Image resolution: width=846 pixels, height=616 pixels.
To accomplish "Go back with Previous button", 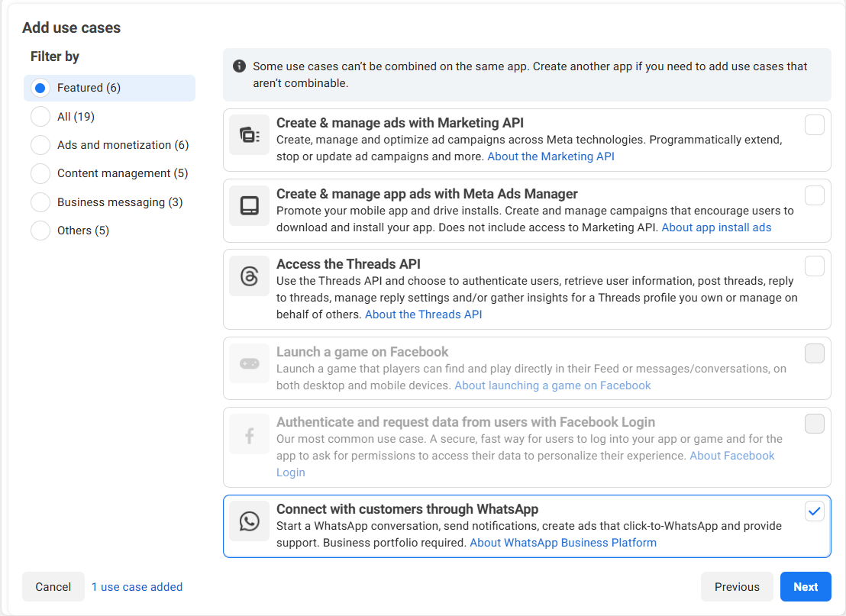I will (736, 587).
